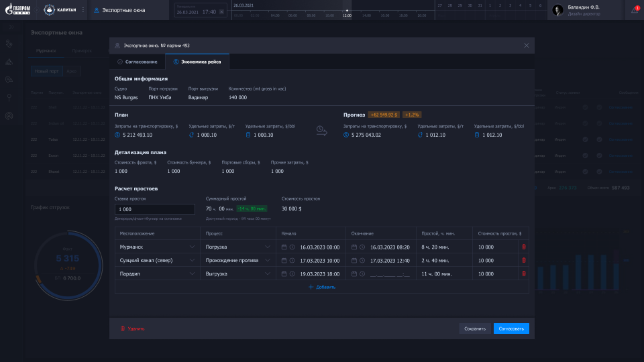
Task: Open calendar for Мурманск start date
Action: point(284,247)
